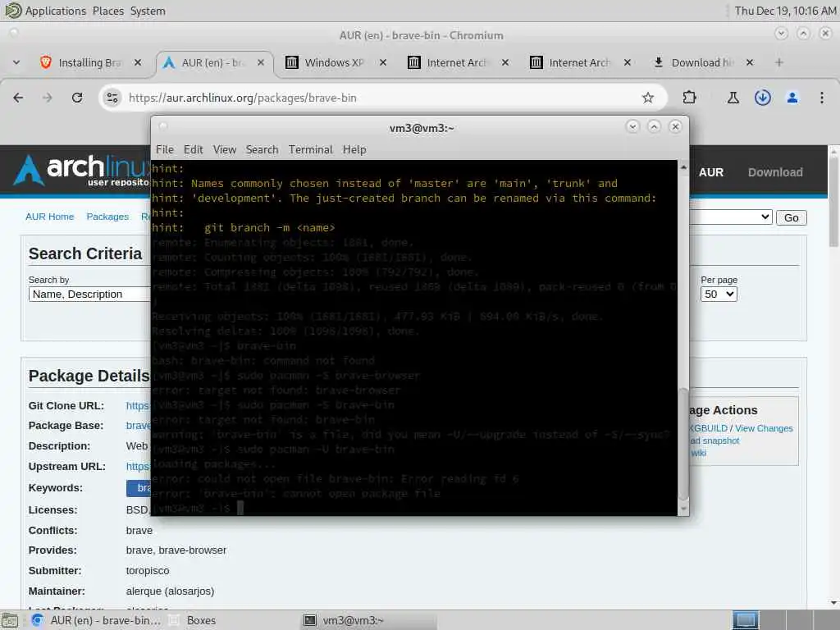Screen dimensions: 840x630
Task: Close the Installing Brave tab
Action: tap(138, 62)
